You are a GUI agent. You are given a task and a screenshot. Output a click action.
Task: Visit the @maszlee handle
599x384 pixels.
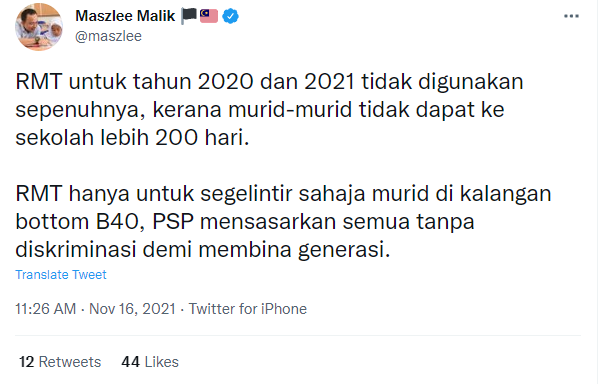point(108,36)
